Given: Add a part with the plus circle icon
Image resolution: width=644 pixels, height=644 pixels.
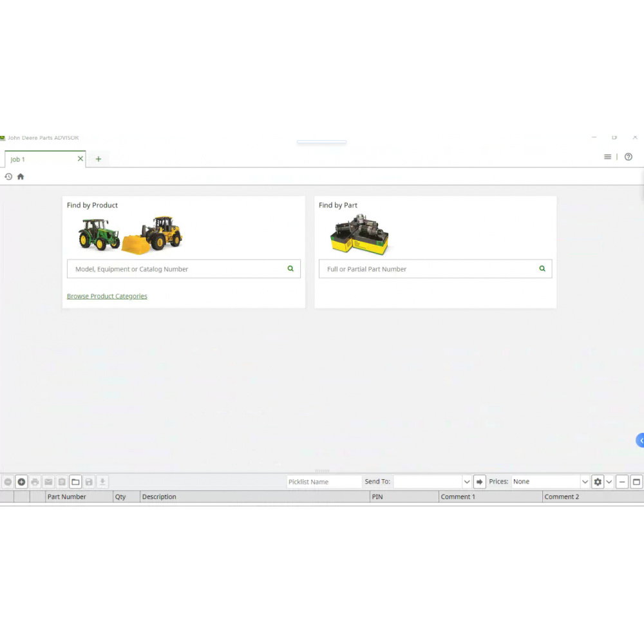Looking at the screenshot, I should [21, 482].
